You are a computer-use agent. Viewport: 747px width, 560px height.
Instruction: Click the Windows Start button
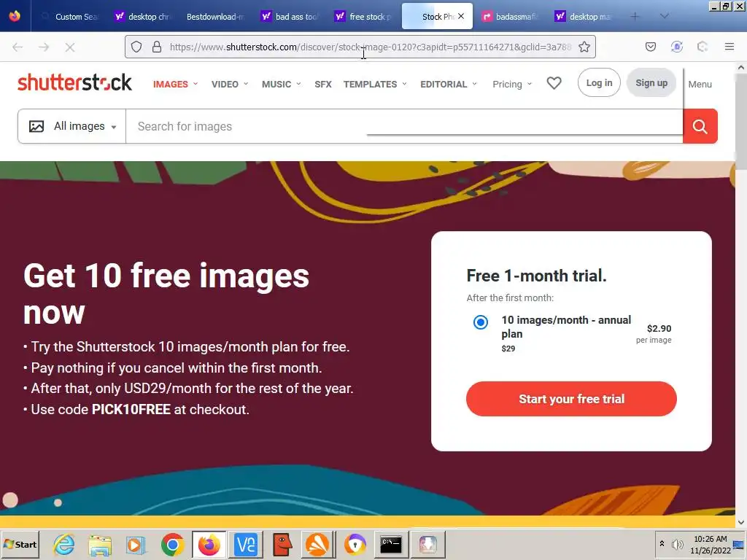20,544
